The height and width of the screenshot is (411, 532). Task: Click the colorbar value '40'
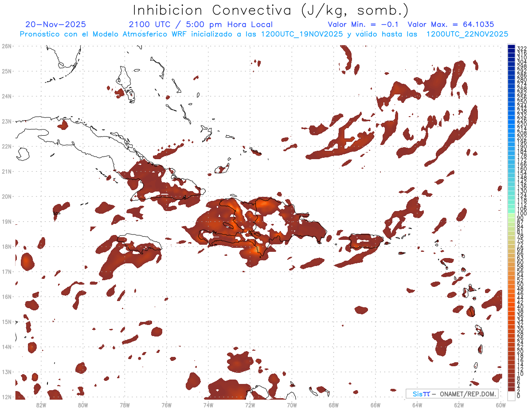(520, 307)
